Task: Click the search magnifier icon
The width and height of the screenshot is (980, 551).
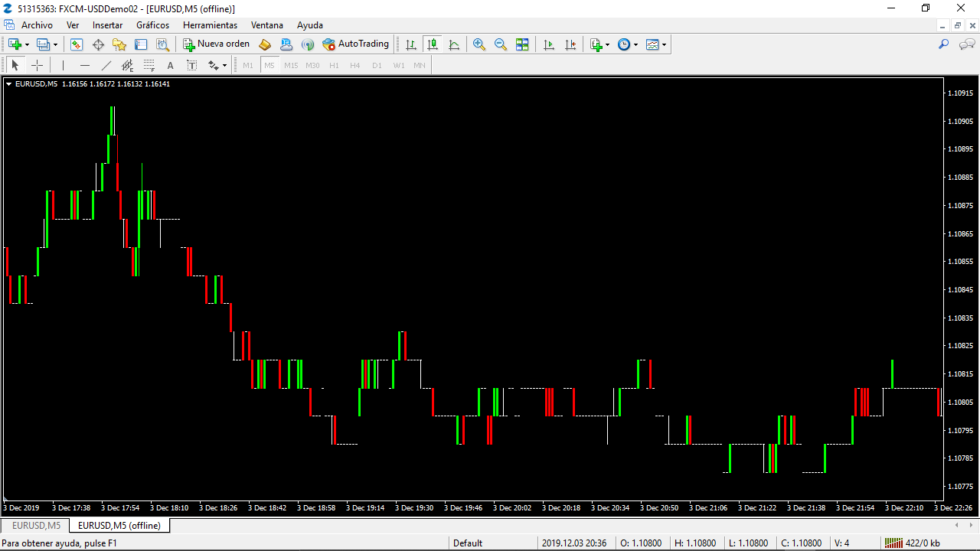Action: [944, 44]
